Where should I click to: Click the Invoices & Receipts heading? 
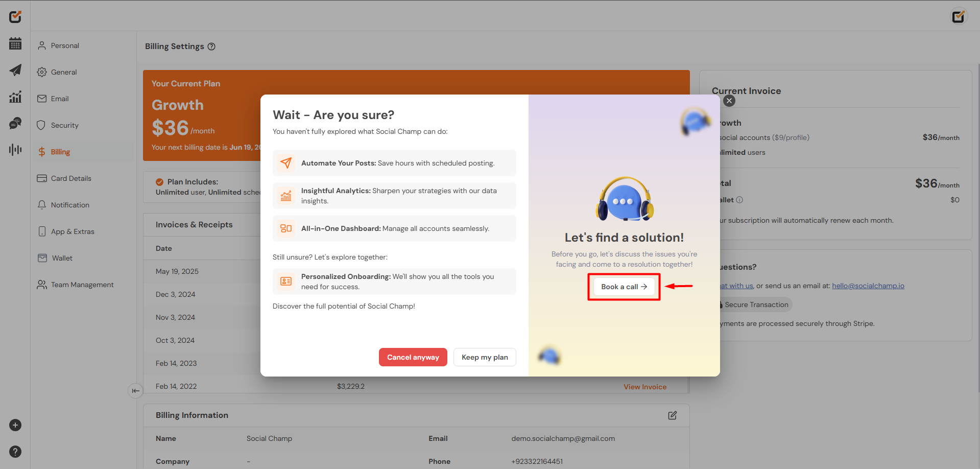[x=194, y=225]
